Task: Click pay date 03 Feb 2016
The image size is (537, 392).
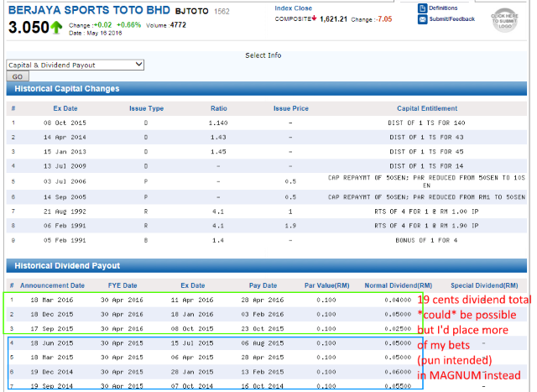Action: tap(263, 314)
